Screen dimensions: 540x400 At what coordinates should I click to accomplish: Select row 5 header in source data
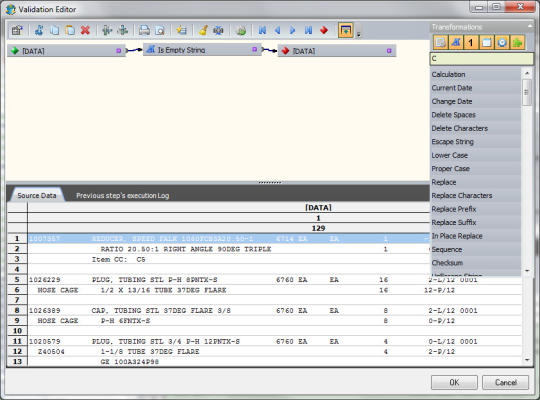tap(17, 279)
